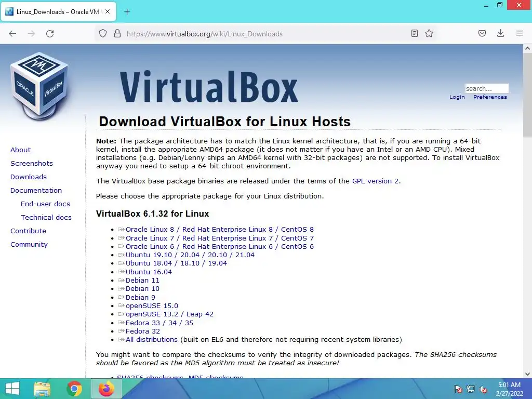
Task: Open the taskbar clock and date
Action: coord(509,389)
